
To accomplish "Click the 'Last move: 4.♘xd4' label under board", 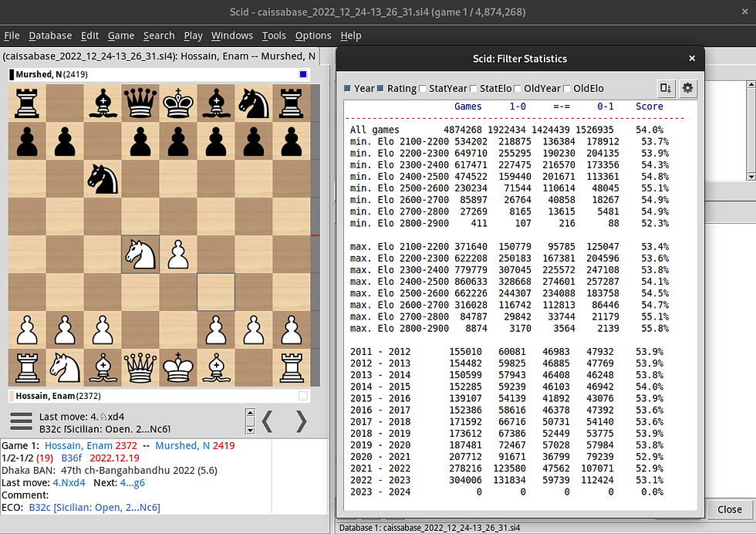I will pyautogui.click(x=82, y=416).
